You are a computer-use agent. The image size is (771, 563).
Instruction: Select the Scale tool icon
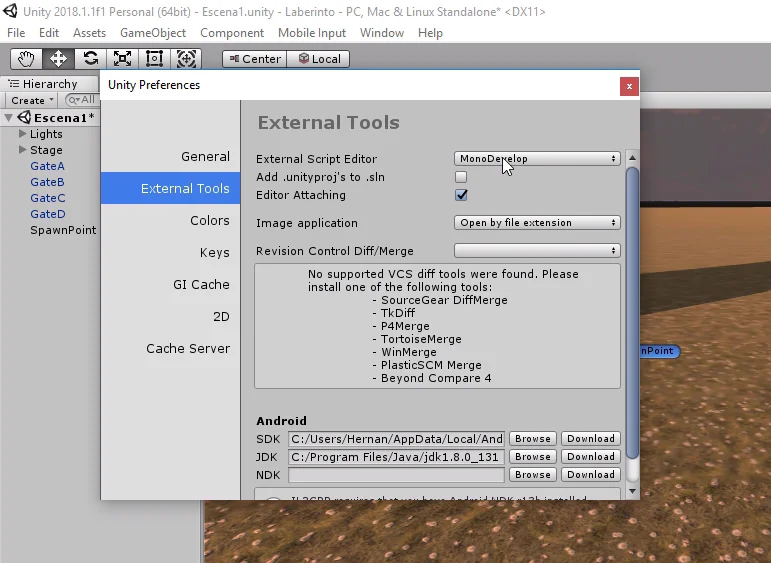coord(122,59)
